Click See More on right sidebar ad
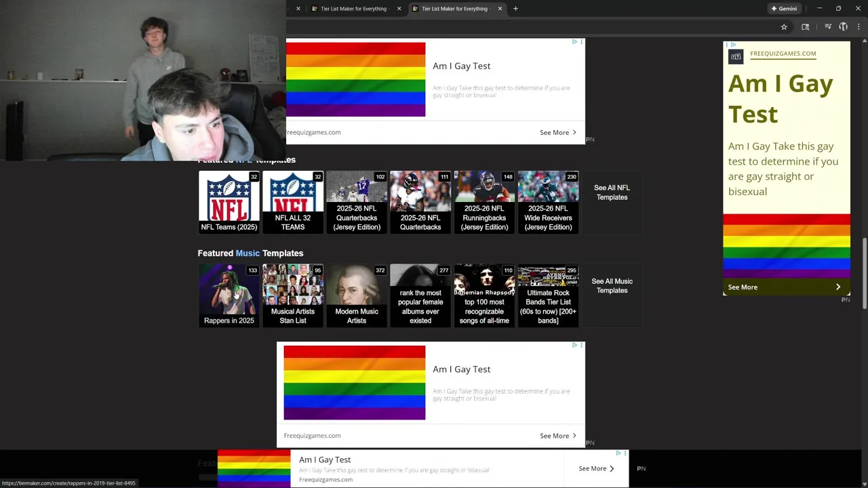Image resolution: width=868 pixels, height=488 pixels. (787, 287)
